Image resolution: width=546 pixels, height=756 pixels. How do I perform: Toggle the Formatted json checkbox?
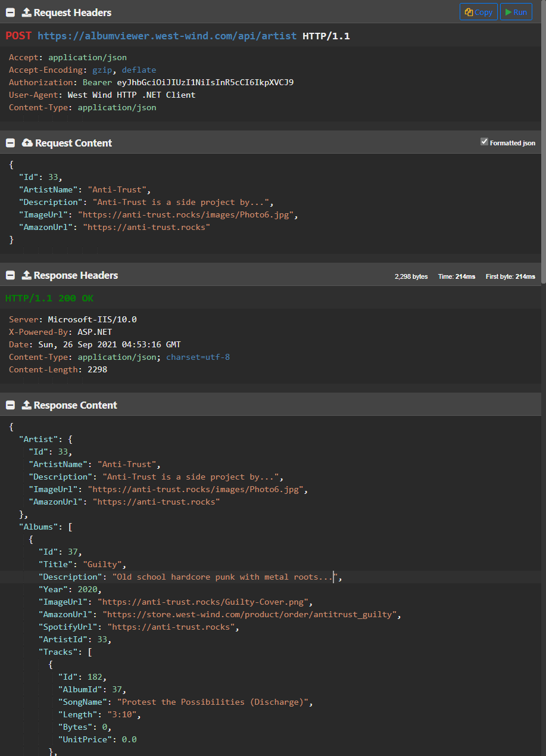484,142
